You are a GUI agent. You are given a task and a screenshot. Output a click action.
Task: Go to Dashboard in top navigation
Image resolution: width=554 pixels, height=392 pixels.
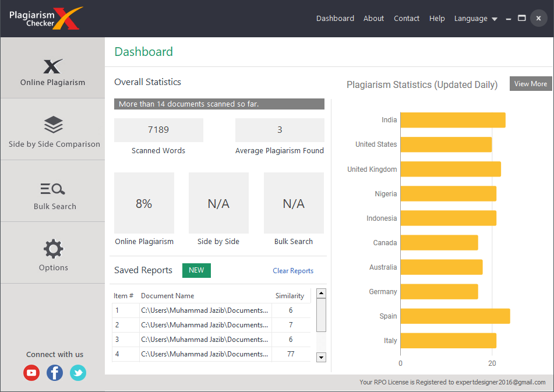click(335, 19)
